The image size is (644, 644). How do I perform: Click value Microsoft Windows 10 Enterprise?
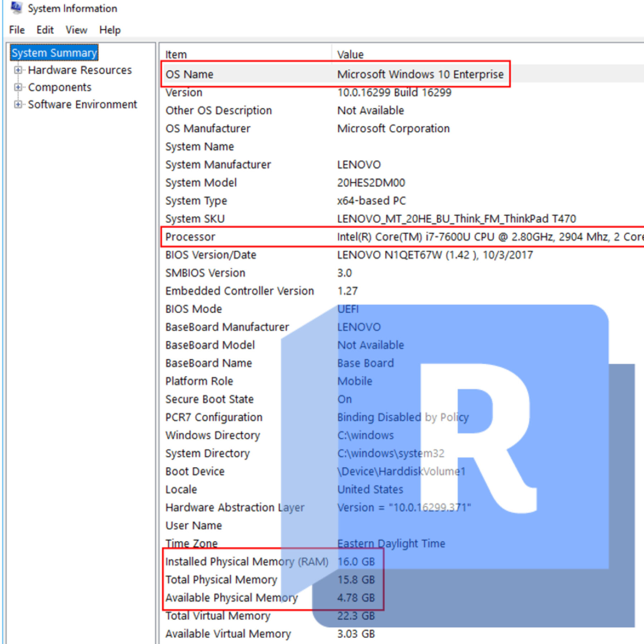tap(420, 74)
